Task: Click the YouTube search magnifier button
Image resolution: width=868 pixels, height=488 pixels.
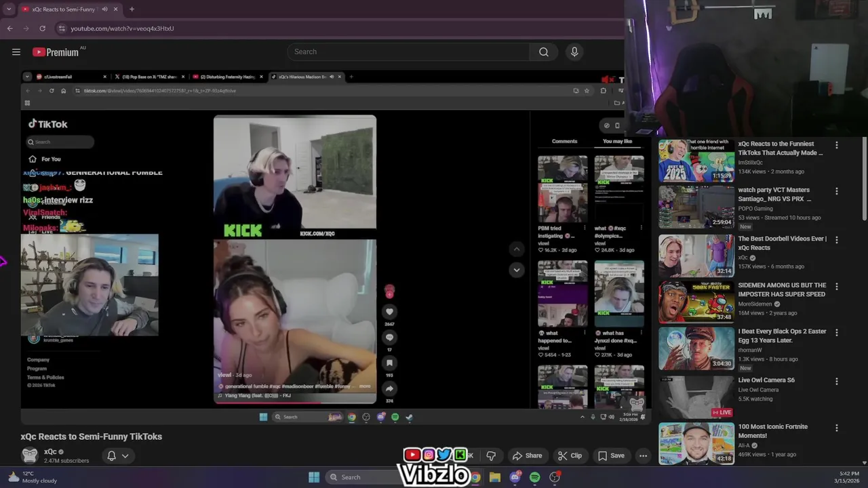Action: [x=544, y=52]
